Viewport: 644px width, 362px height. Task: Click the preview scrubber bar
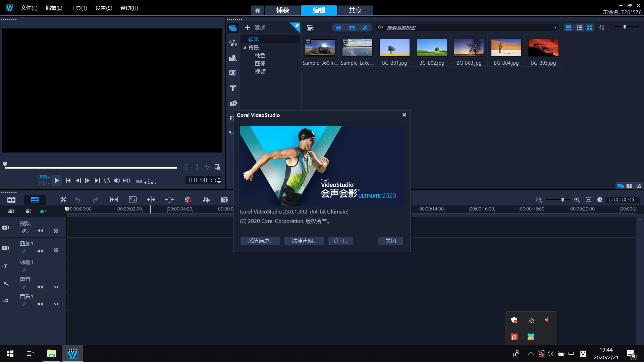(91, 168)
